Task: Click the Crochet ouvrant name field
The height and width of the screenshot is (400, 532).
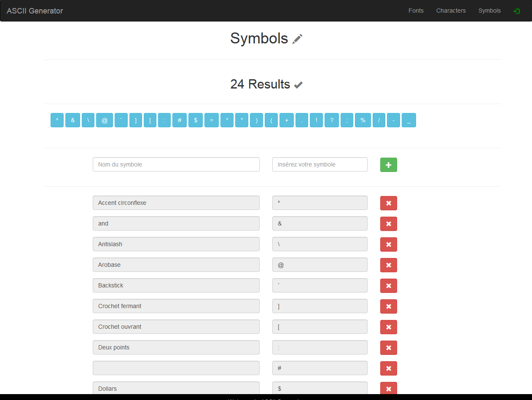Action: tap(176, 327)
